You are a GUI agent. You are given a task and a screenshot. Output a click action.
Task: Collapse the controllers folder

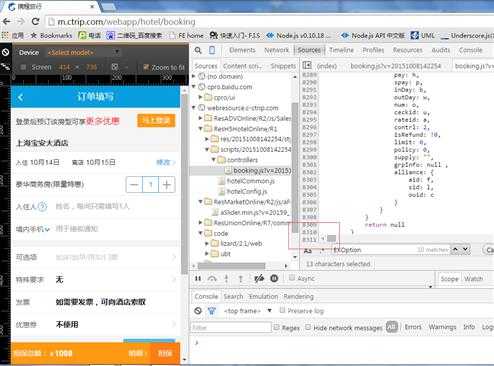coord(213,160)
